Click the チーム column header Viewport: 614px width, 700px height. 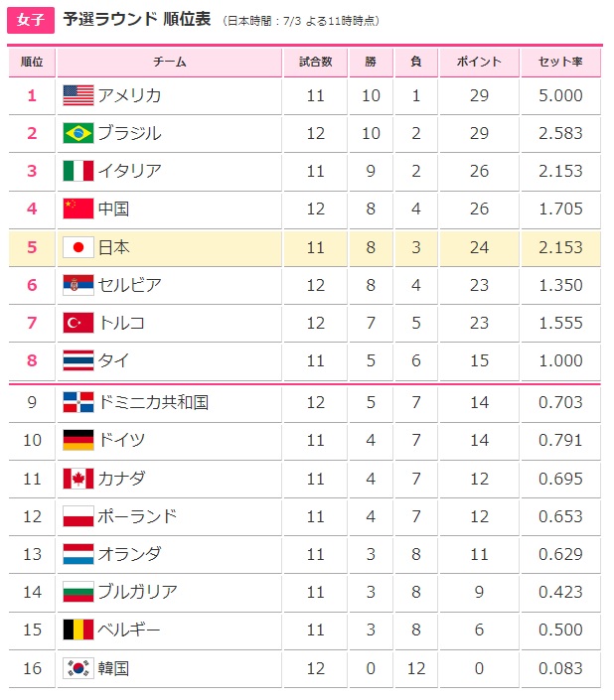point(170,62)
